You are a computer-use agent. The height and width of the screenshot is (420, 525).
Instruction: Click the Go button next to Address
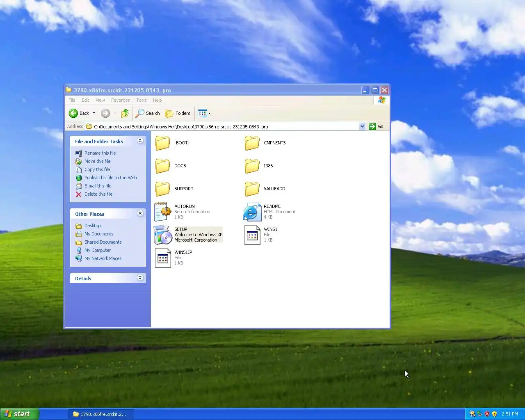(376, 126)
